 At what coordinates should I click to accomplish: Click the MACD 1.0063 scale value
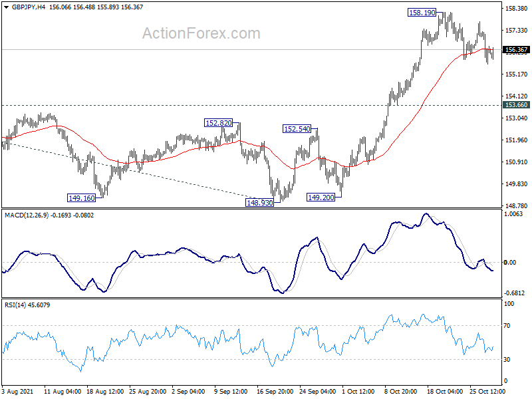tap(513, 213)
